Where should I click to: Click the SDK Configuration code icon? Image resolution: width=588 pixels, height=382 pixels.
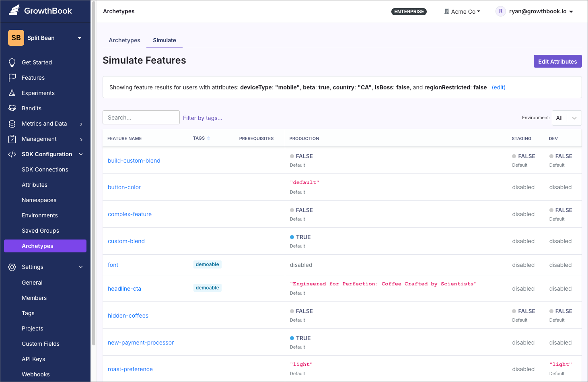point(12,154)
